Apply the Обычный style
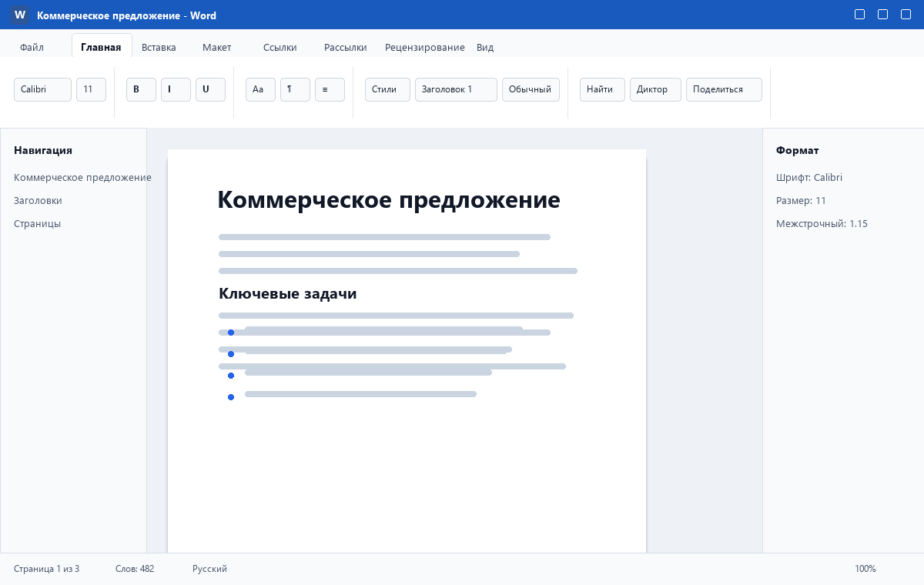The width and height of the screenshot is (924, 585). [531, 89]
